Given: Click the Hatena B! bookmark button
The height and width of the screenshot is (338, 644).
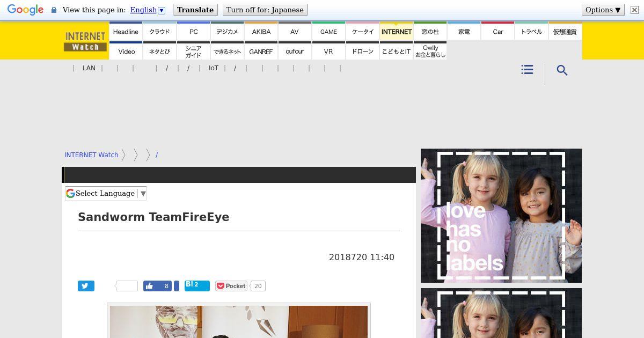Looking at the screenshot, I should [x=197, y=285].
